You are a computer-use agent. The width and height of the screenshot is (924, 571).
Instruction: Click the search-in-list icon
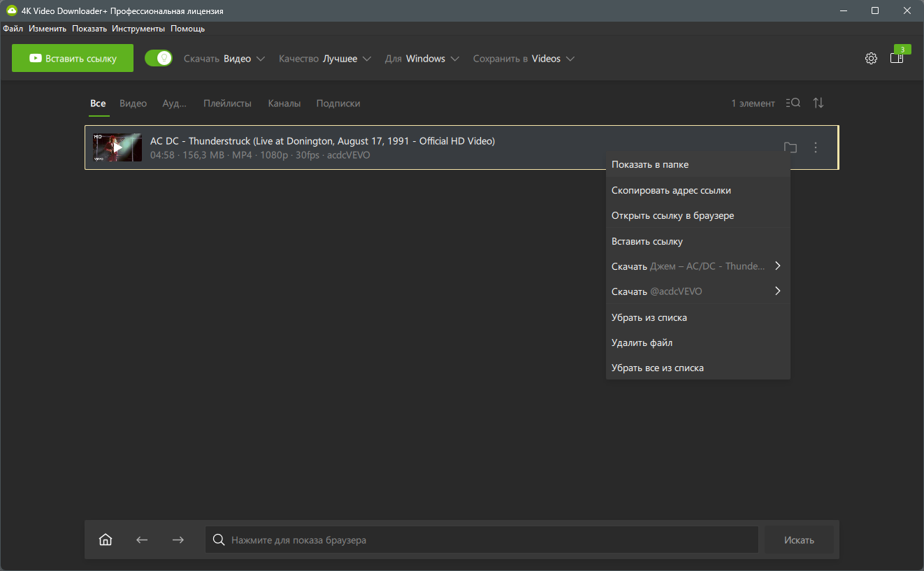[x=793, y=103]
